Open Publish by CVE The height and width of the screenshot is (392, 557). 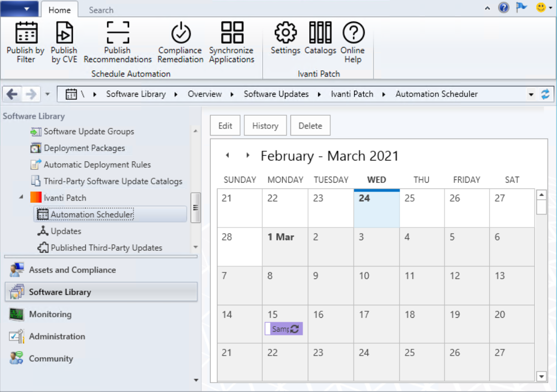coord(64,33)
